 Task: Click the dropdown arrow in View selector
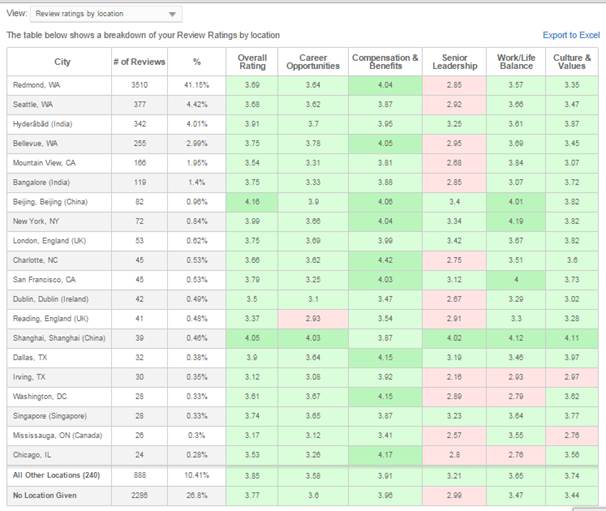172,14
